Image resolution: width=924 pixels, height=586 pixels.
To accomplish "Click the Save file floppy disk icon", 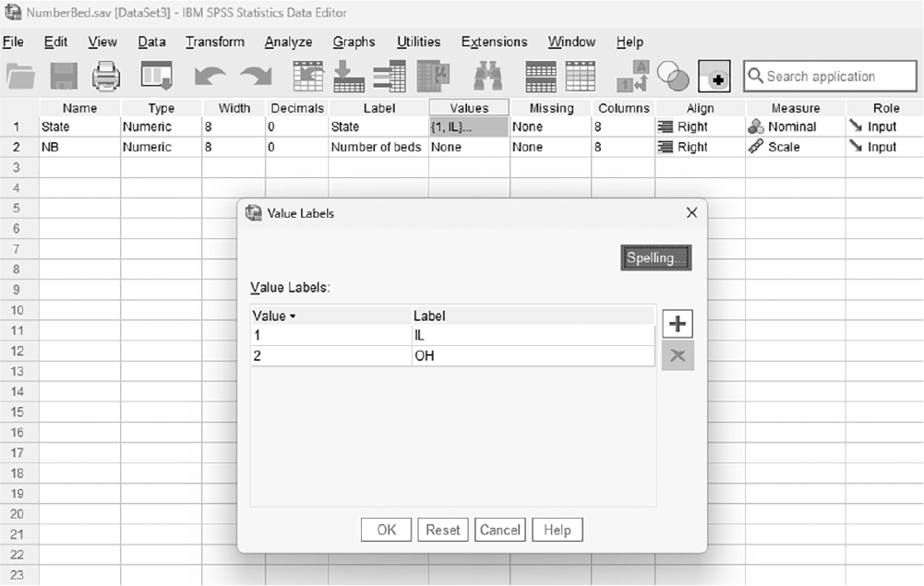I will point(64,77).
